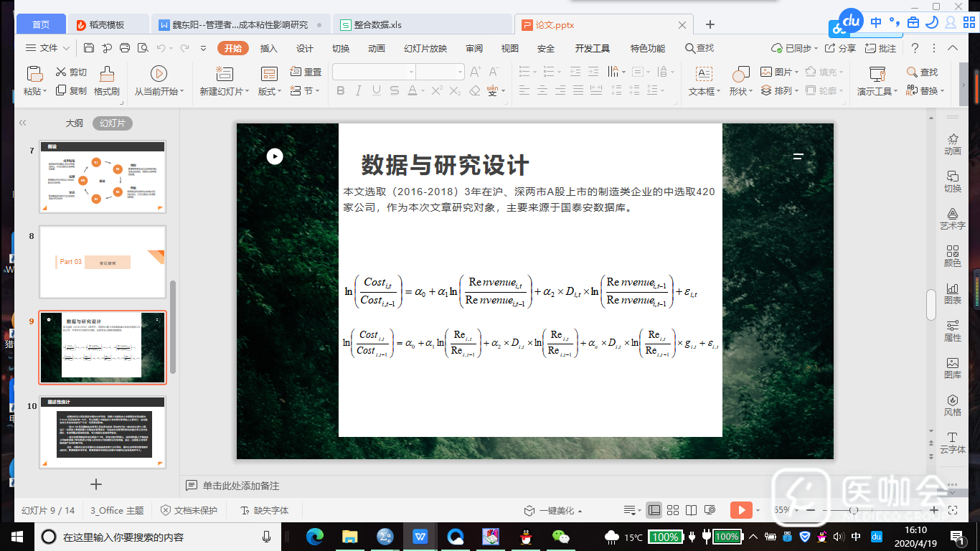Click the Reset (重置) slide icon
The image size is (980, 551).
tap(306, 72)
